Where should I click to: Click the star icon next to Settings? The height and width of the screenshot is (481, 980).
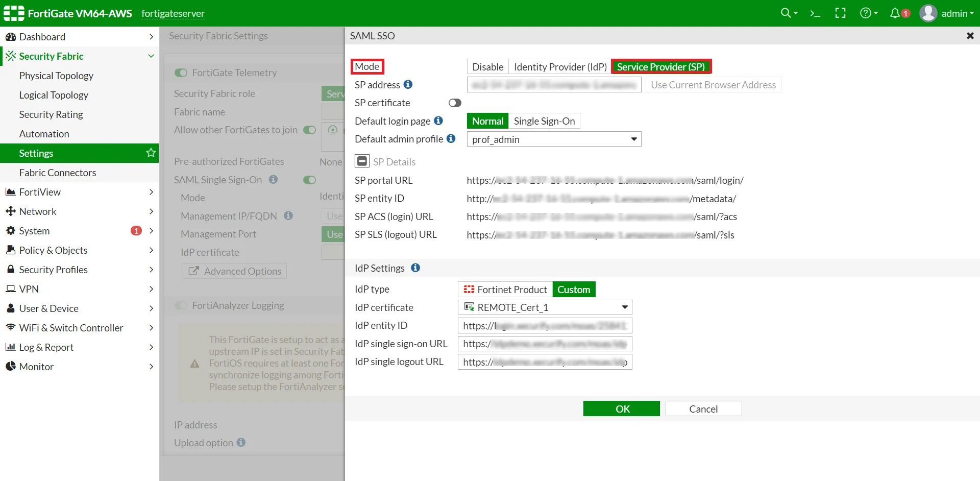point(150,153)
